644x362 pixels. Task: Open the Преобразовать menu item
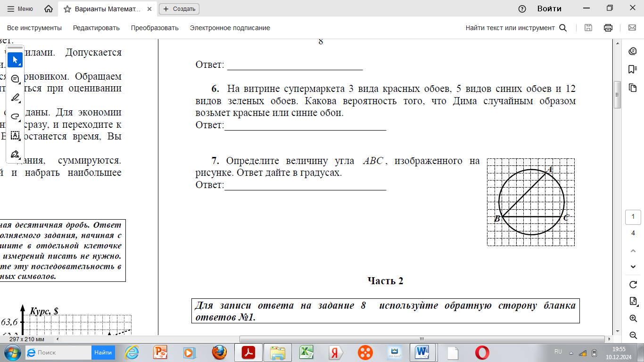[155, 28]
